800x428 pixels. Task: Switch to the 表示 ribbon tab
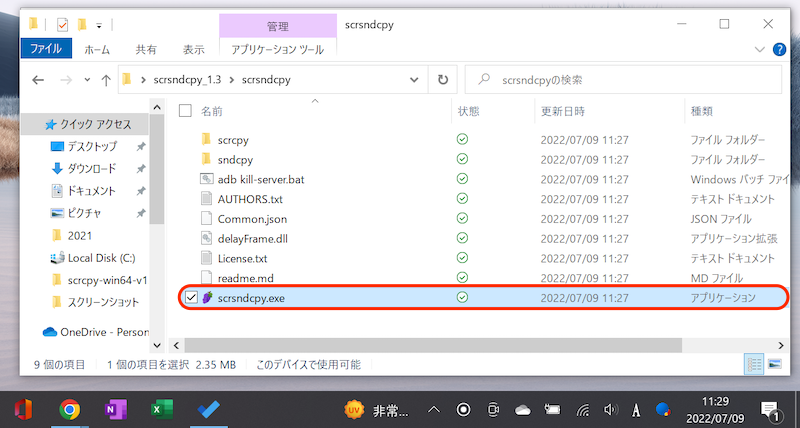(x=193, y=48)
